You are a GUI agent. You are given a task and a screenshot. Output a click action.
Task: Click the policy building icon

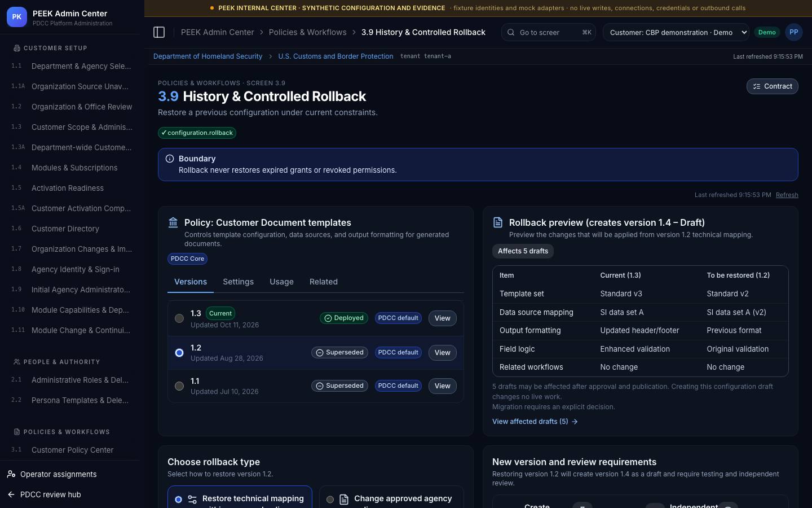coord(173,222)
